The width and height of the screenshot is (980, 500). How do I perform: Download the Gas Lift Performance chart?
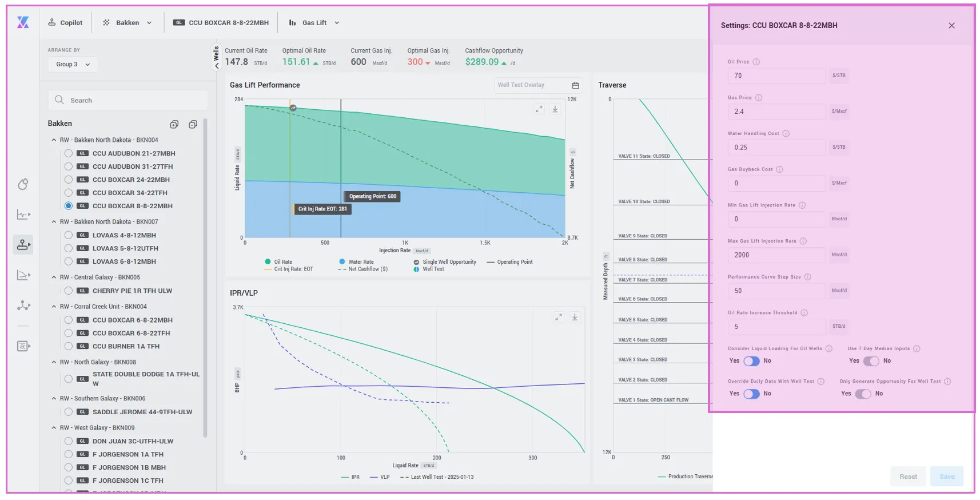coord(555,109)
